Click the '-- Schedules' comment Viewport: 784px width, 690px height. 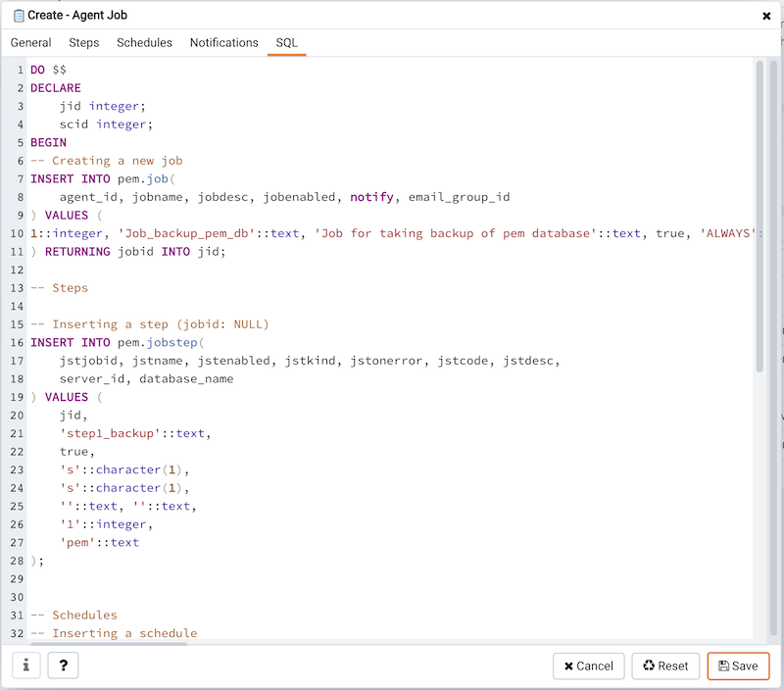[x=73, y=615]
